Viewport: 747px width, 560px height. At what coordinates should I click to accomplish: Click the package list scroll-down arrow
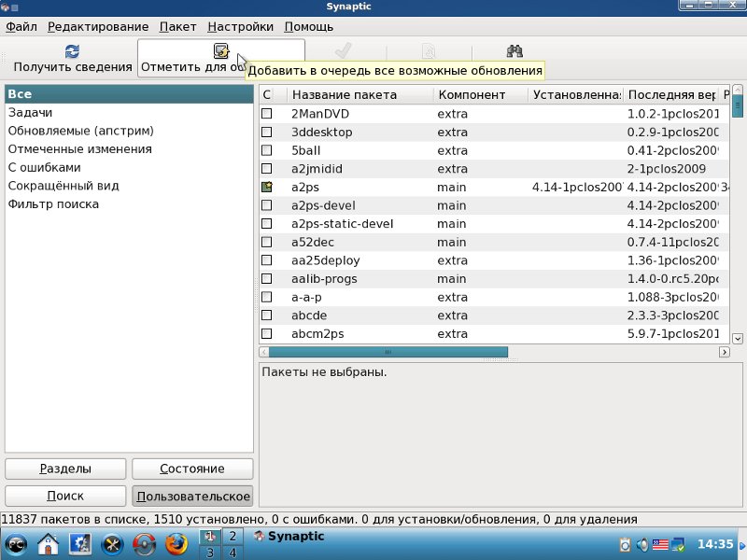pos(738,338)
